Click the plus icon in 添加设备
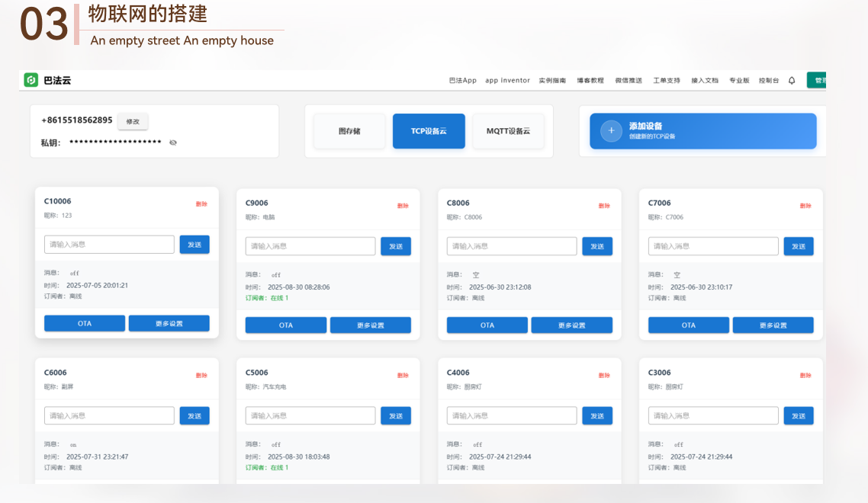 (x=611, y=131)
